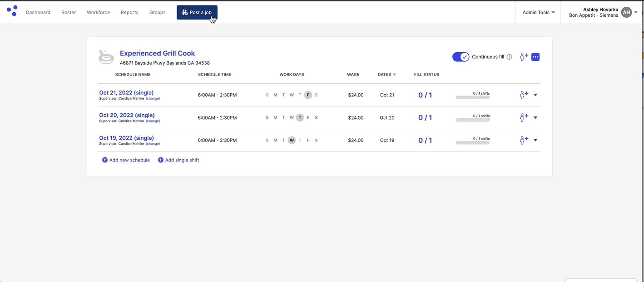Click the grill cook job icon
644x282 pixels.
pyautogui.click(x=106, y=57)
